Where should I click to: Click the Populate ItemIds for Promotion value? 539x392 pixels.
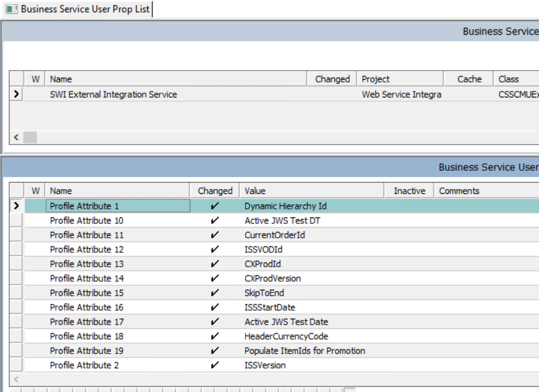304,351
